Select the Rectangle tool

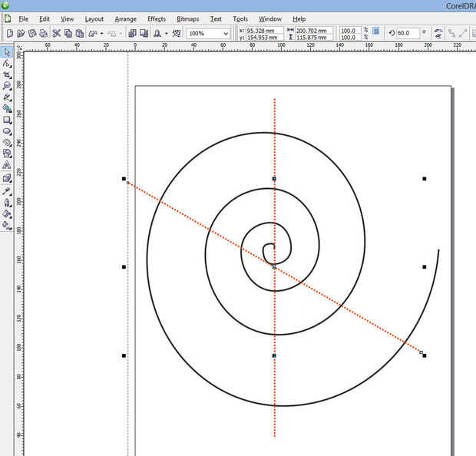(7, 120)
